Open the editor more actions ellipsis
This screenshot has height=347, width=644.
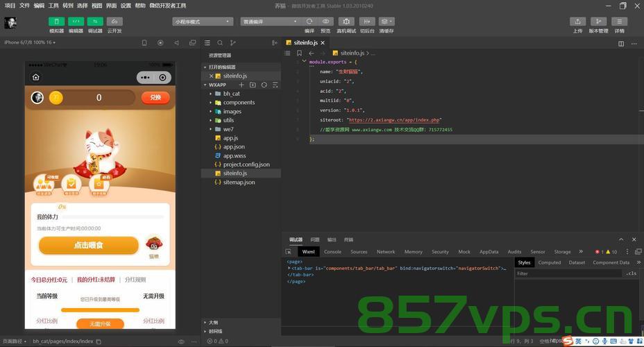click(634, 44)
